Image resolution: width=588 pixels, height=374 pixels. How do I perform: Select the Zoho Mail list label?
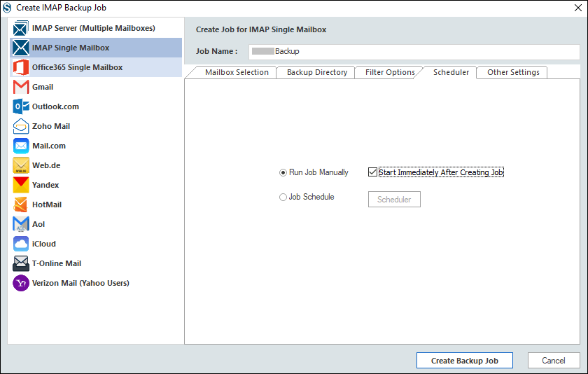pos(51,126)
